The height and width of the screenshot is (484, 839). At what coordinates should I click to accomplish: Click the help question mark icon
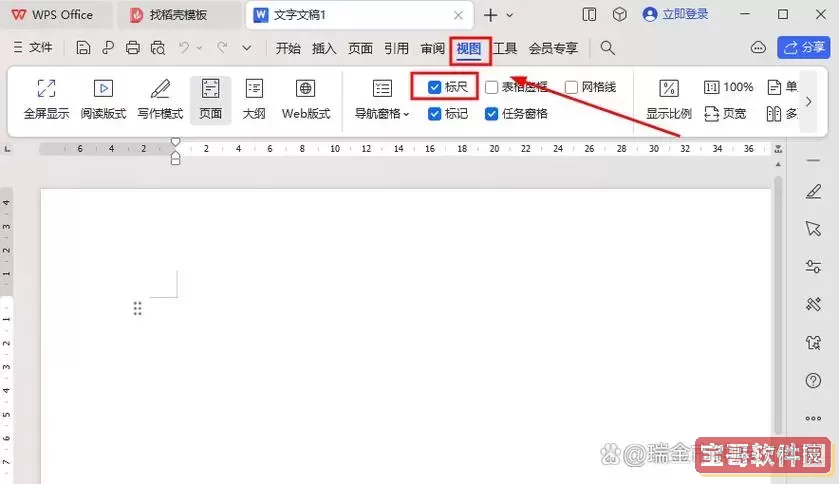(813, 380)
